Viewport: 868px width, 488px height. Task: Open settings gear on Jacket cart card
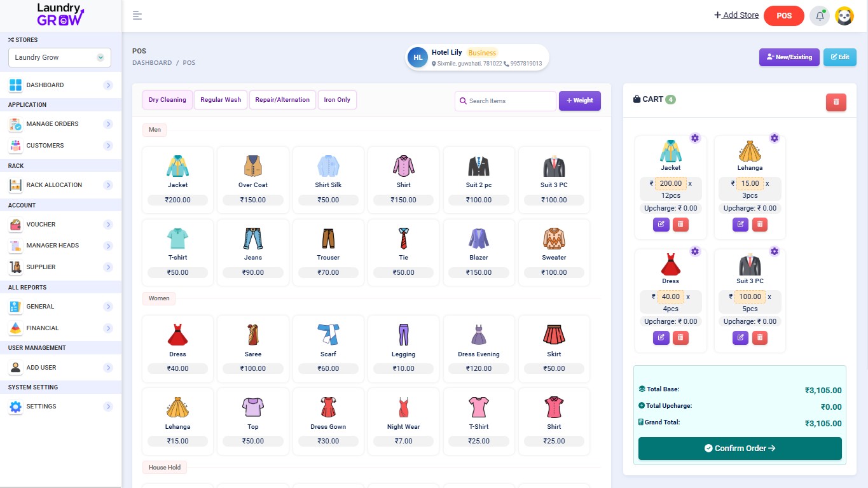click(x=694, y=138)
